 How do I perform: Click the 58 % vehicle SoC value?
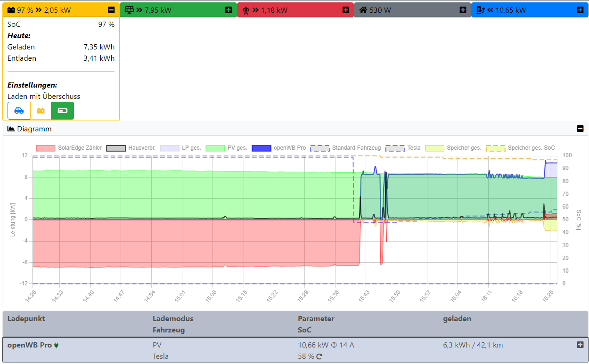click(306, 356)
